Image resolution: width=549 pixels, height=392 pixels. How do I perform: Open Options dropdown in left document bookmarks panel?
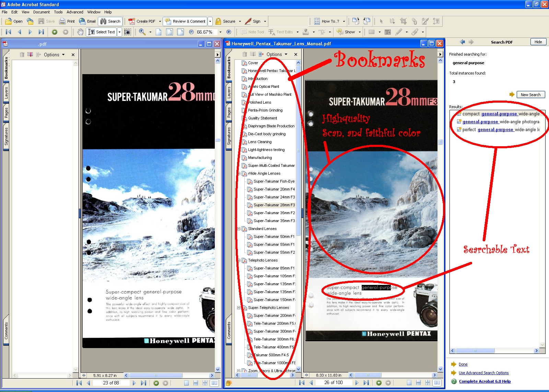(54, 55)
